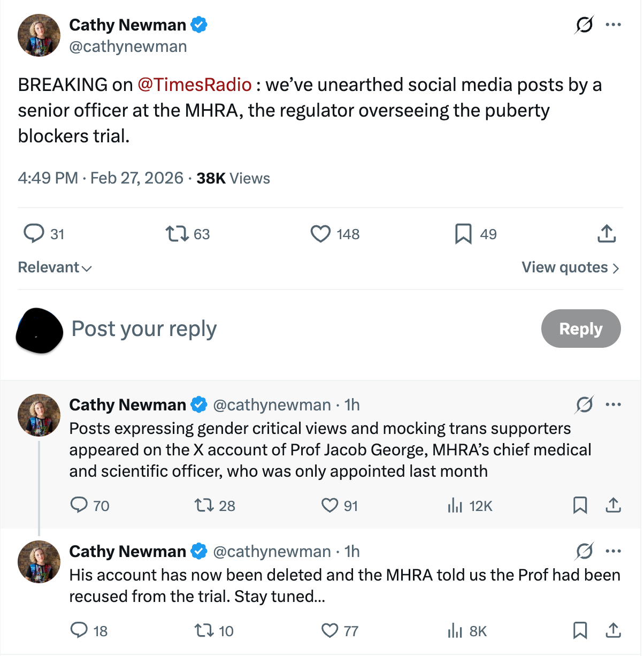Screen dimensions: 644x656
Task: Bookmark the 'account has been deleted' reply
Action: click(580, 630)
